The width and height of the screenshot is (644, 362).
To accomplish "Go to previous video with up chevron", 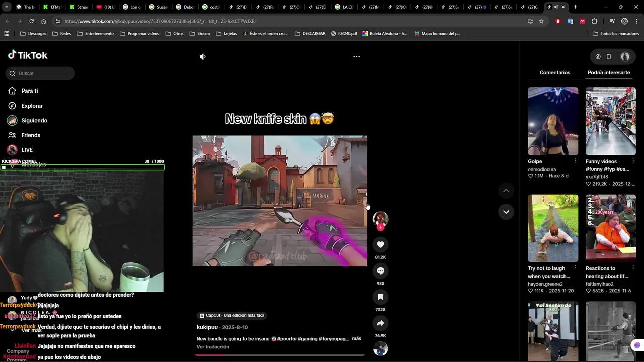I will point(506,190).
